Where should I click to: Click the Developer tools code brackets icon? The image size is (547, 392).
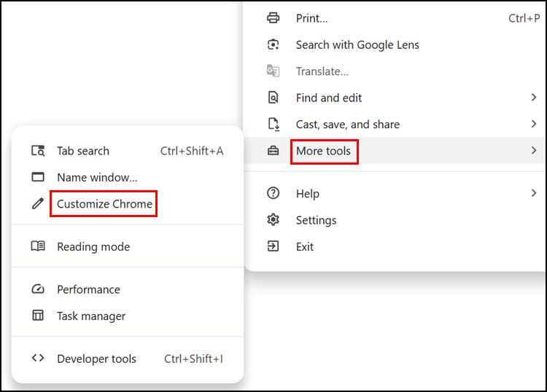pos(38,358)
